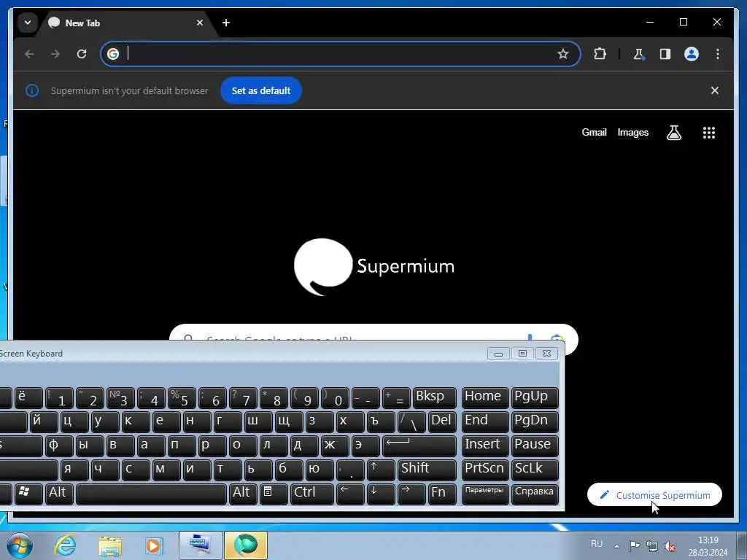The image size is (747, 560).
Task: Tap the Home key on On-Screen Keyboard
Action: pyautogui.click(x=485, y=397)
